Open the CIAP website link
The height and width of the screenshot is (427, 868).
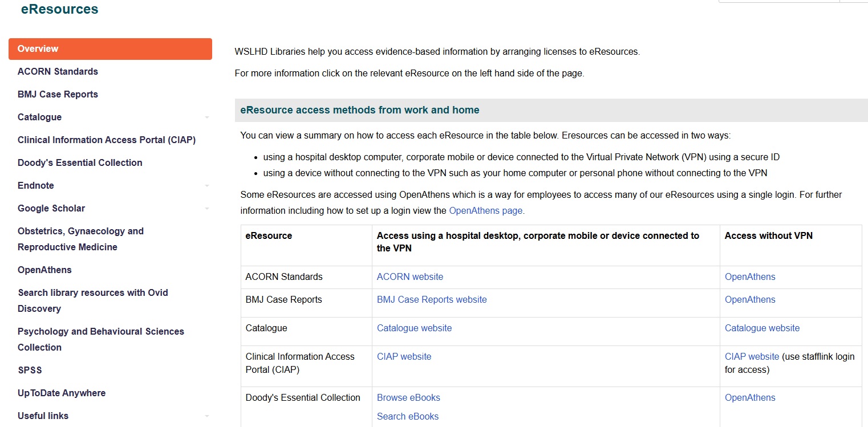(404, 356)
